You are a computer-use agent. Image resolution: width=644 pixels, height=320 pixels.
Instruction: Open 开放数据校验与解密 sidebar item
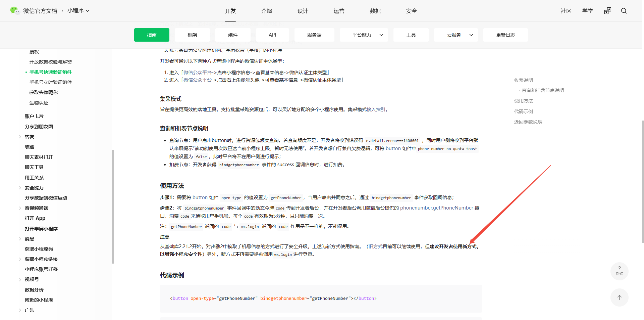click(x=51, y=62)
